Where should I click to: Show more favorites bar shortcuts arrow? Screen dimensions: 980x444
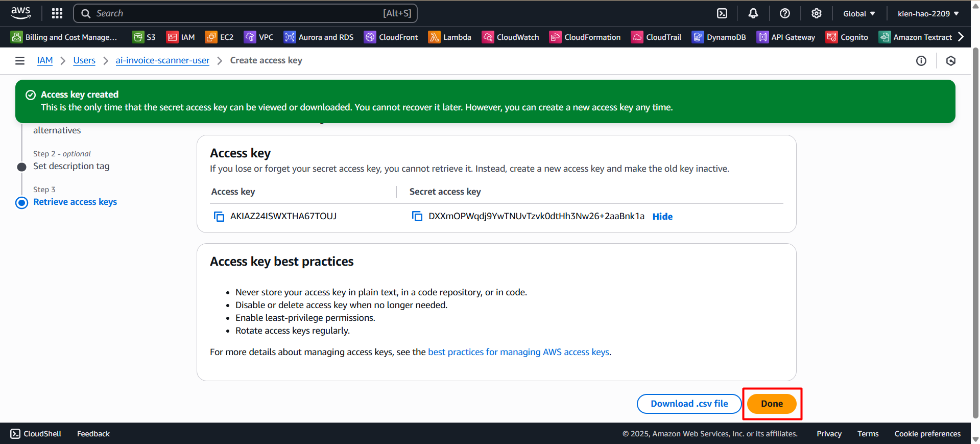pos(961,37)
